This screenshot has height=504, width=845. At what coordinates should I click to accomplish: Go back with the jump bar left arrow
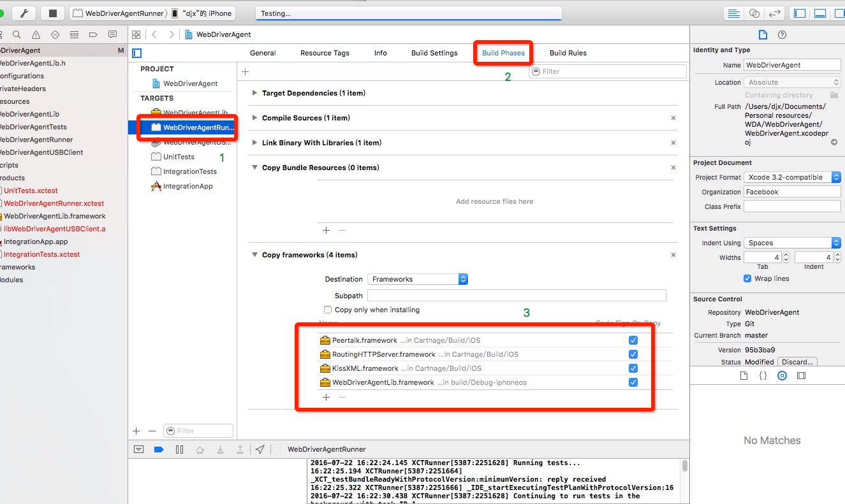[154, 34]
